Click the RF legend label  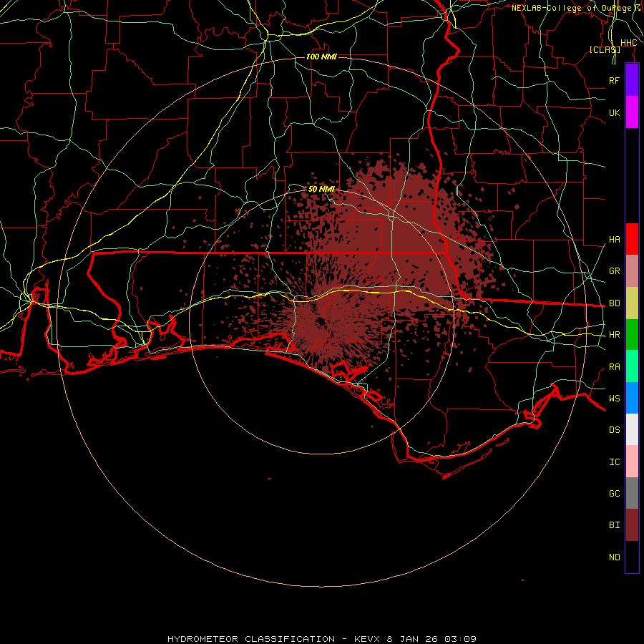pos(614,80)
